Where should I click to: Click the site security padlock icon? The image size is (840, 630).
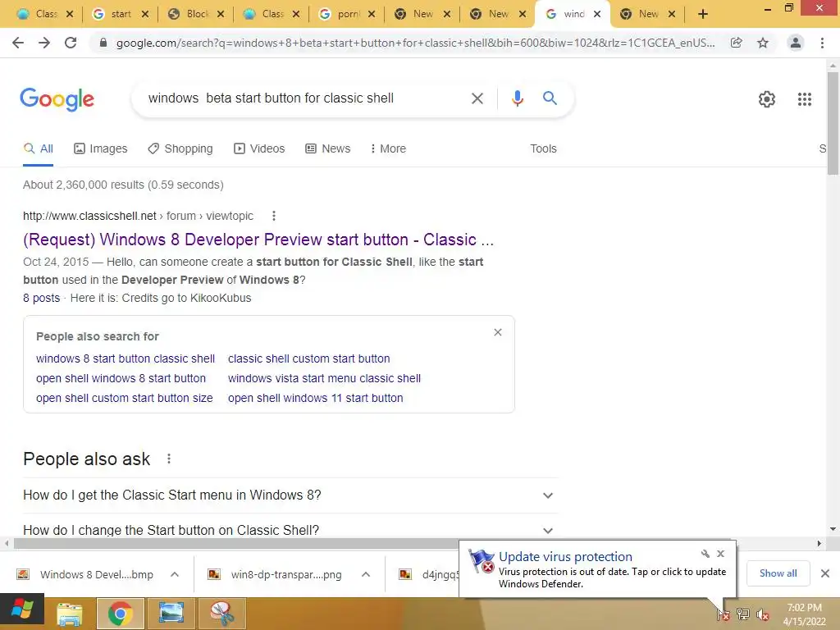(x=103, y=43)
